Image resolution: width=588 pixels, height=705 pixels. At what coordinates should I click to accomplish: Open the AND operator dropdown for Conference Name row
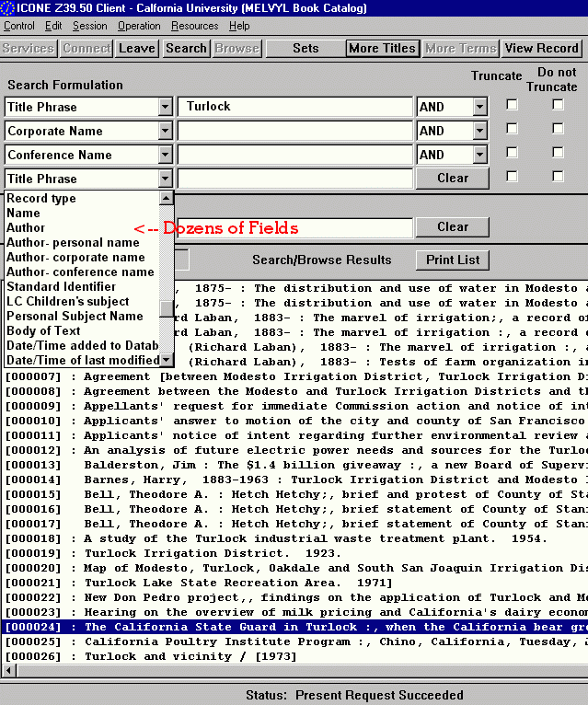coord(480,155)
